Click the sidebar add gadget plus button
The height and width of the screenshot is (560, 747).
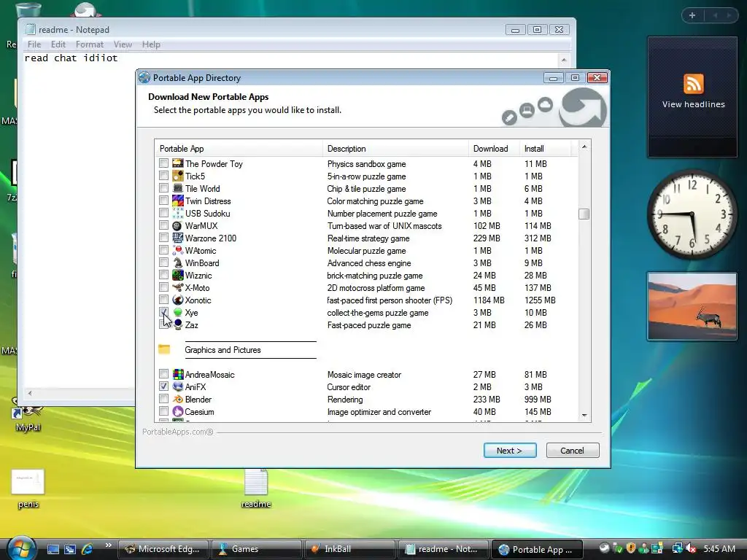pos(692,15)
